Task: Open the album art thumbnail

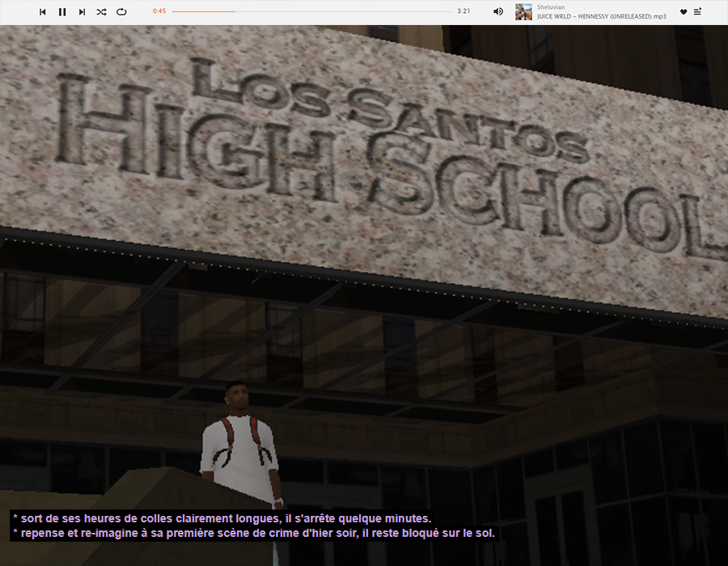Action: 523,11
